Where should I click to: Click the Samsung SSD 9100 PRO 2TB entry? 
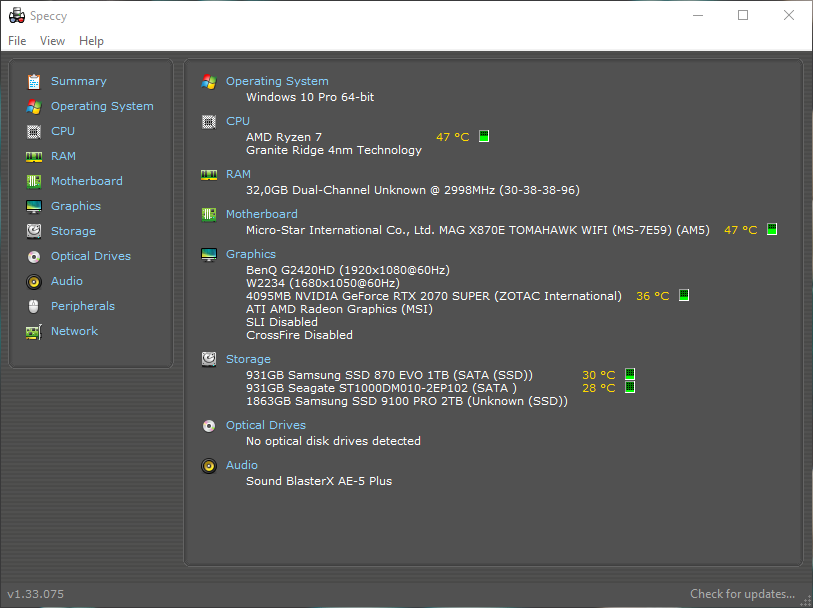(x=407, y=401)
